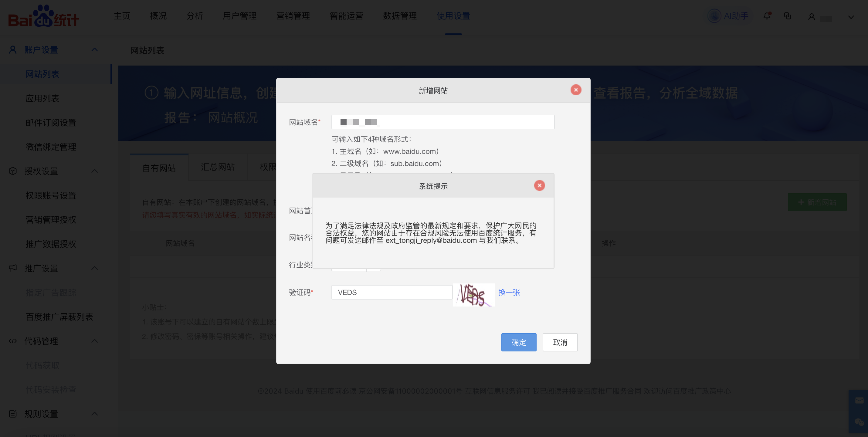Click the 网站域名 column header
This screenshot has width=868, height=437.
tap(180, 243)
